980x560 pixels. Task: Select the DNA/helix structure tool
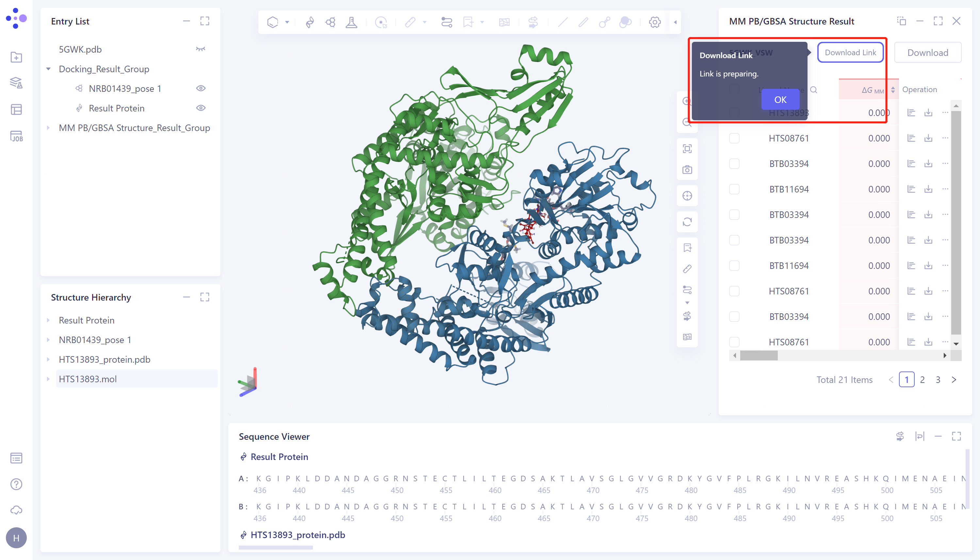point(310,22)
